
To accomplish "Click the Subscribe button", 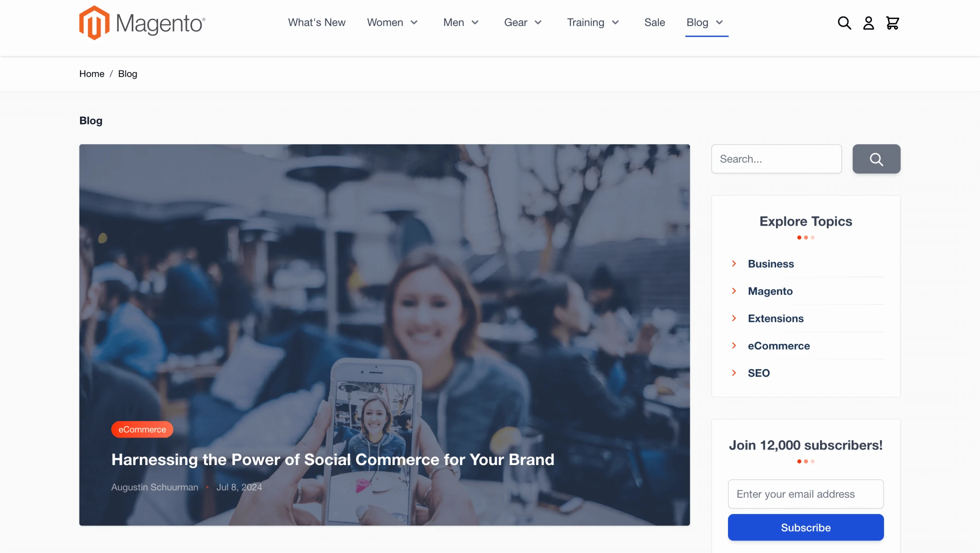I will click(x=806, y=527).
